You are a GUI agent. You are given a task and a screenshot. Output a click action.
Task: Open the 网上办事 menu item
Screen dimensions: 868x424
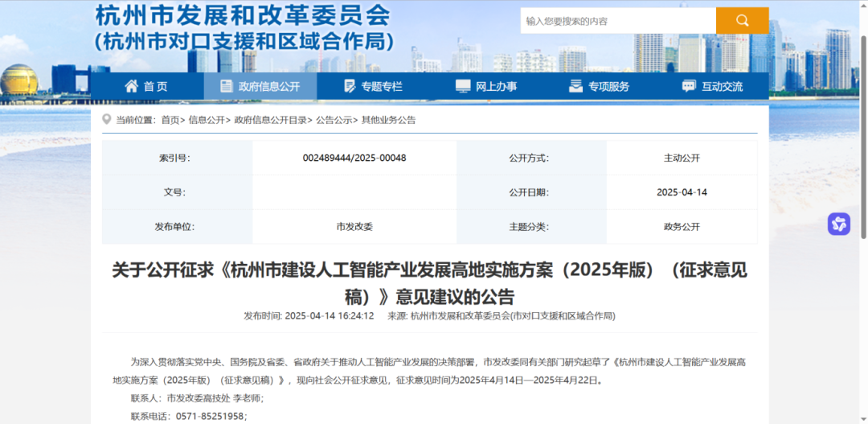[x=486, y=86]
